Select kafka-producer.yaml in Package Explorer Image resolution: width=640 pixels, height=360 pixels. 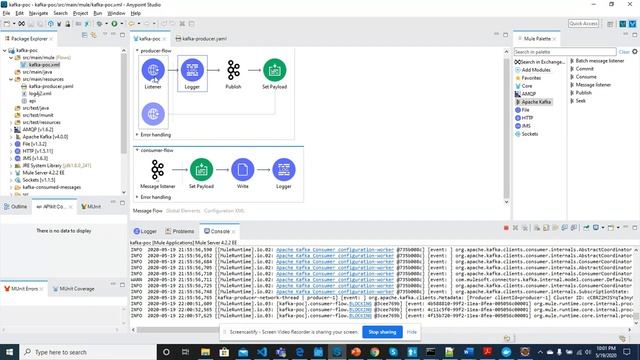(47, 86)
